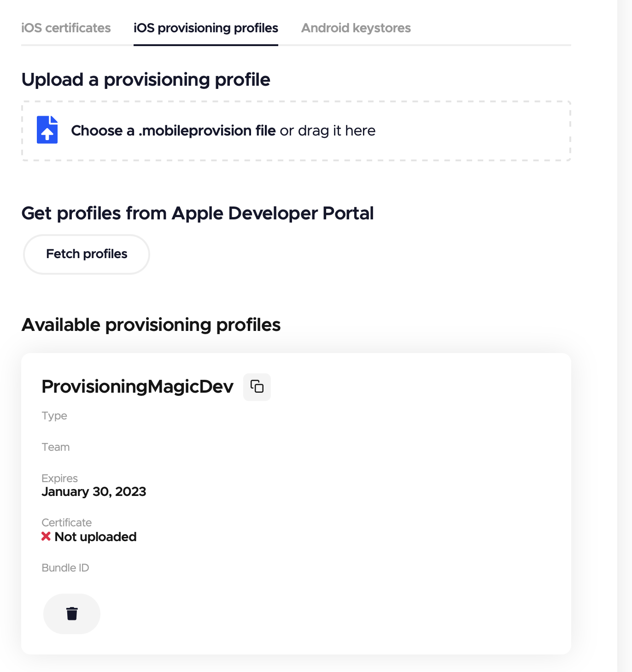Click the Expires field label
The width and height of the screenshot is (632, 672).
[60, 478]
